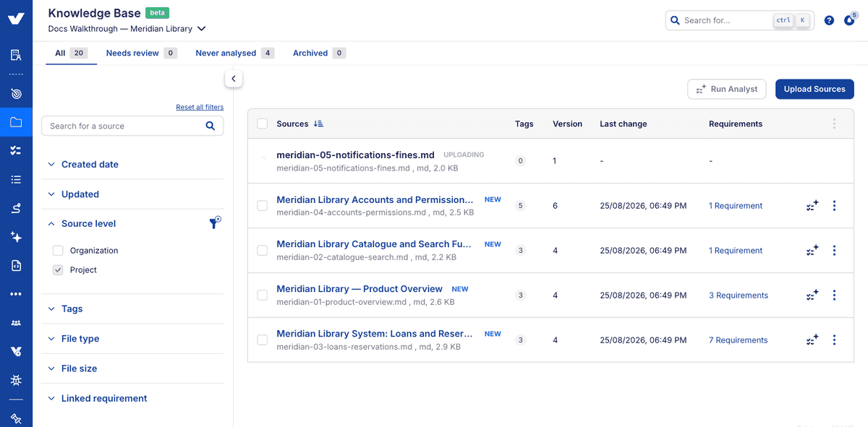Switch to the All tab
Screen dimensions: 868x427
(71, 53)
